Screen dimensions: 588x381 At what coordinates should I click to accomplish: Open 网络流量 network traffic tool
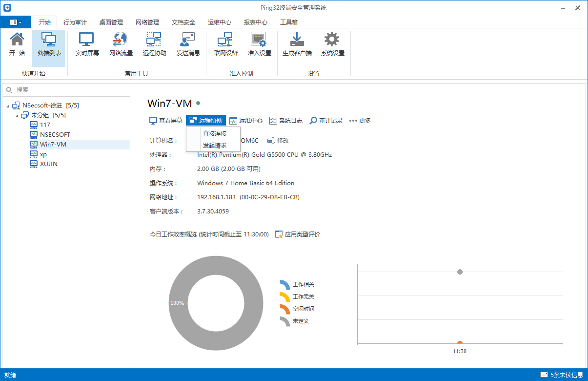coord(121,44)
